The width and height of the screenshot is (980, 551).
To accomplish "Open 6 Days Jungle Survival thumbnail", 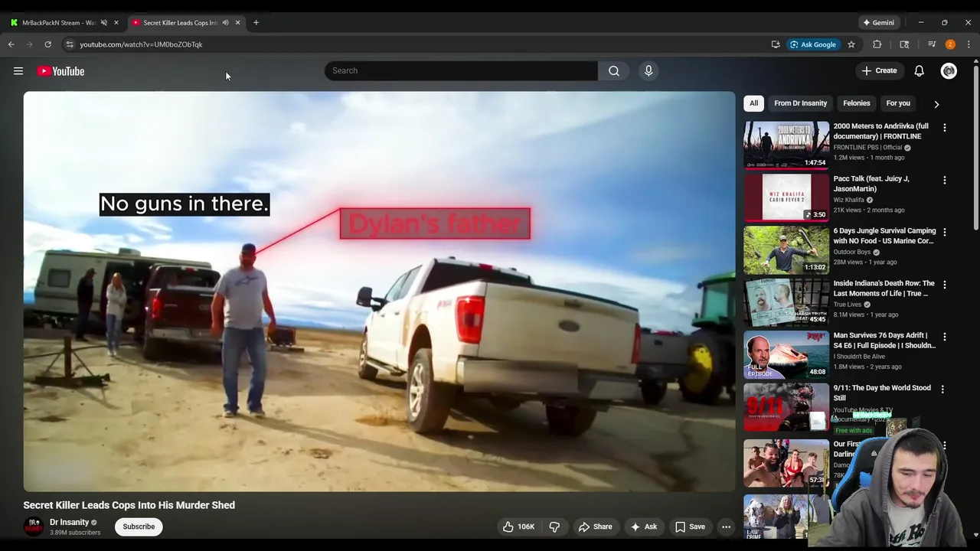I will tap(786, 249).
